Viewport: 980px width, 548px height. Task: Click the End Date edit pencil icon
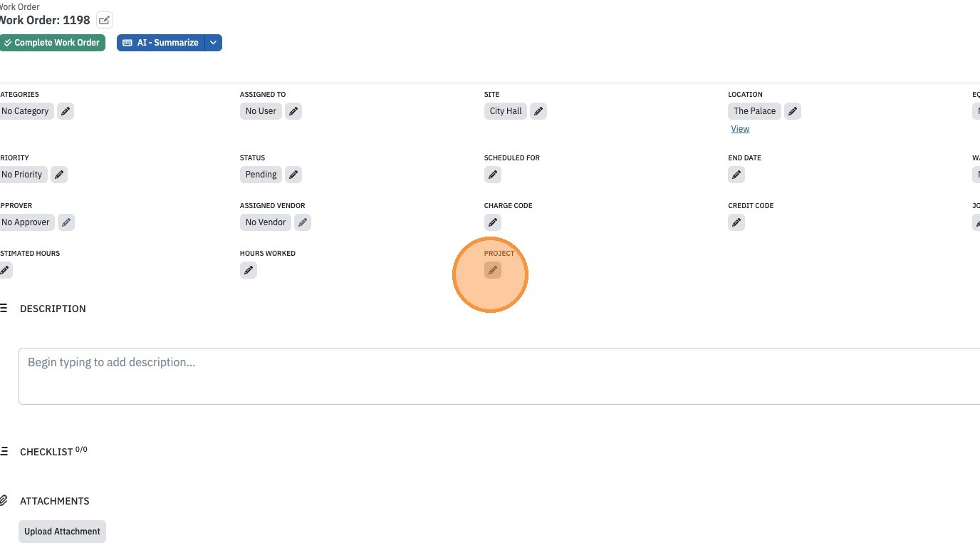(736, 175)
